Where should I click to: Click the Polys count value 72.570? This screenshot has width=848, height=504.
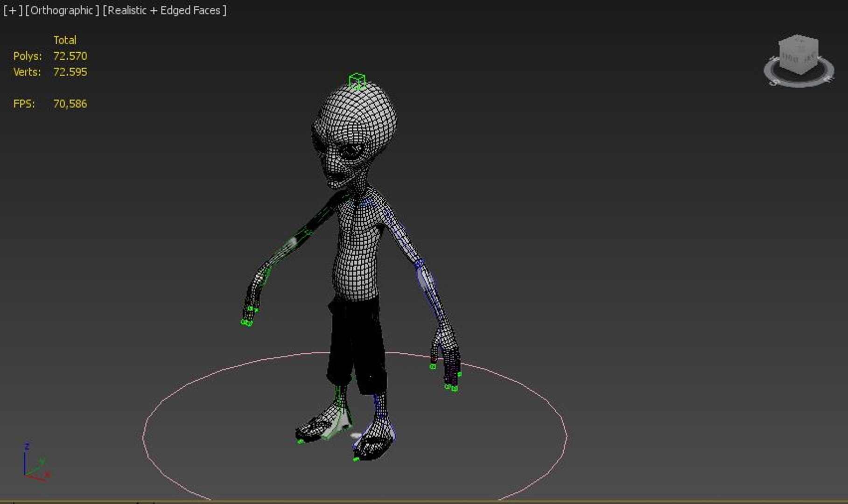point(70,56)
